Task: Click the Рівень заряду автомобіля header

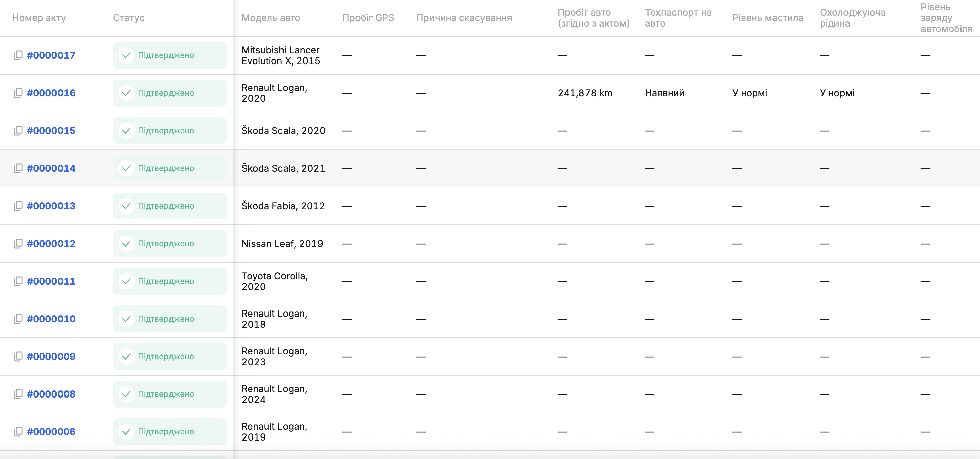Action: pyautogui.click(x=946, y=18)
